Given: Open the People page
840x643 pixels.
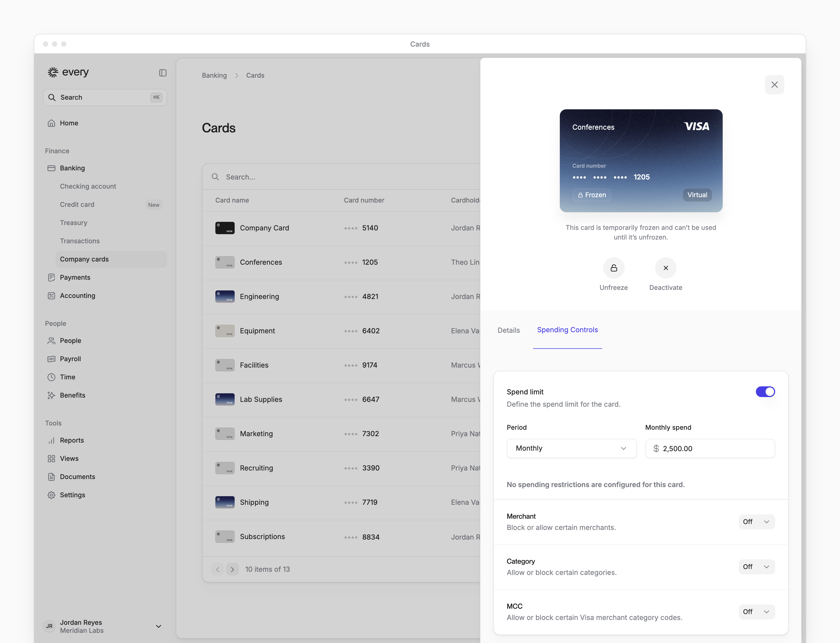Looking at the screenshot, I should pos(105,340).
